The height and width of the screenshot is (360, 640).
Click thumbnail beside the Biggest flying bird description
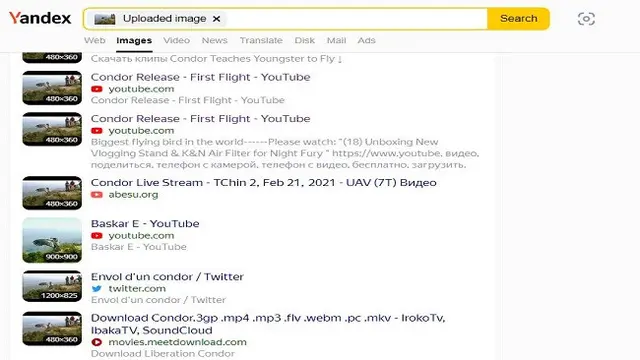[x=52, y=129]
